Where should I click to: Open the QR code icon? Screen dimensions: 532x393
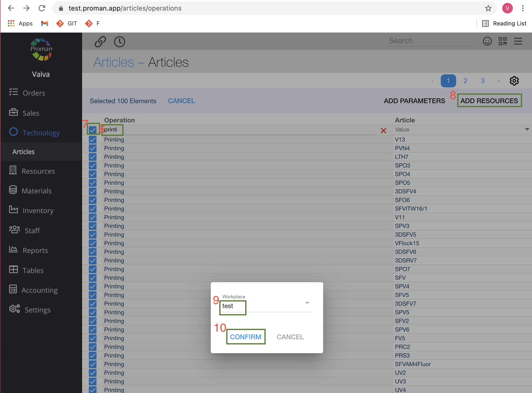502,41
